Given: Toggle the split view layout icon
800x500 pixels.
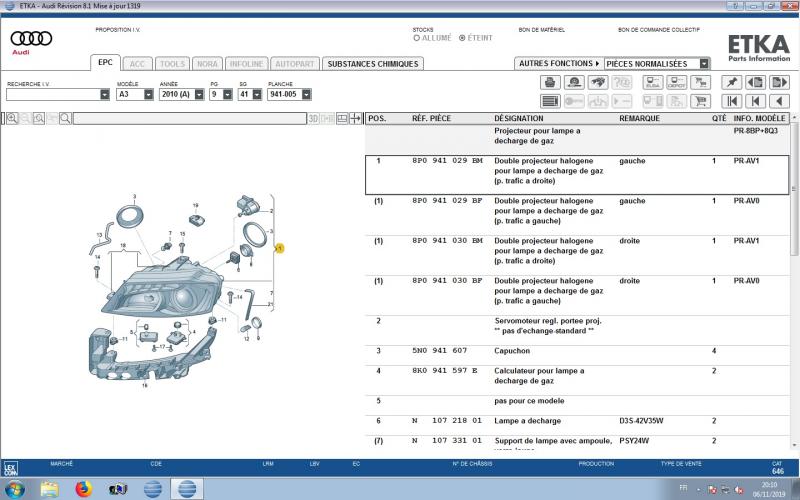Looking at the screenshot, I should tap(342, 118).
